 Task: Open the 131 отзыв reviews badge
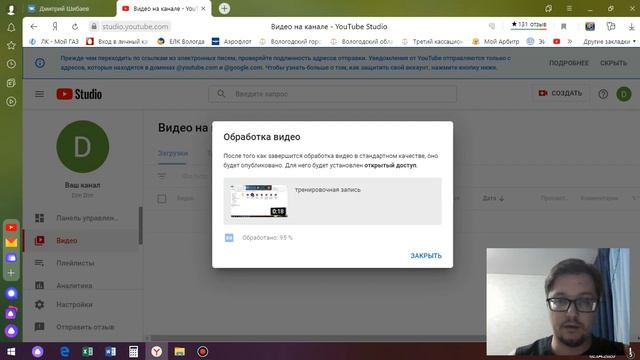pos(529,25)
